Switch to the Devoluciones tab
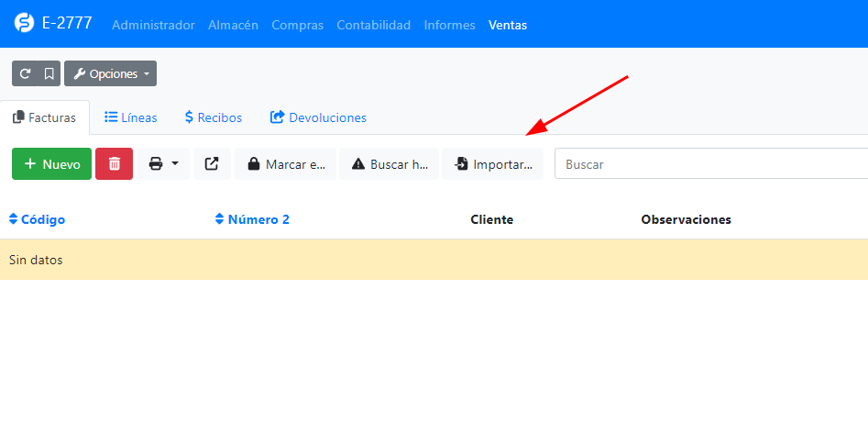This screenshot has width=868, height=434. click(318, 117)
